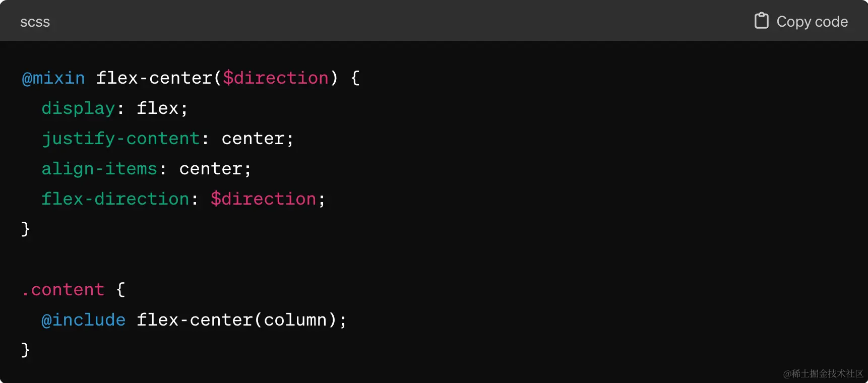Viewport: 868px width, 383px height.
Task: Click the @mixin keyword
Action: (x=53, y=78)
